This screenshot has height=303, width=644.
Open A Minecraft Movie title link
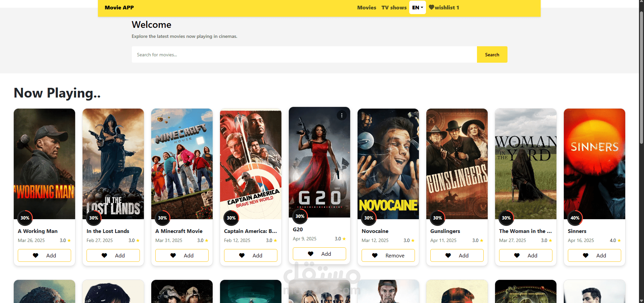click(x=179, y=231)
